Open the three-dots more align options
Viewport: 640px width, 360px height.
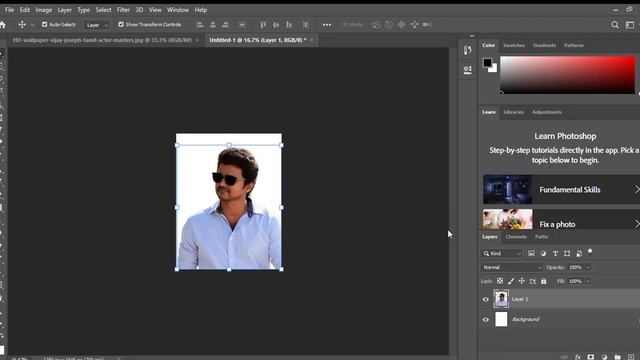tap(327, 25)
